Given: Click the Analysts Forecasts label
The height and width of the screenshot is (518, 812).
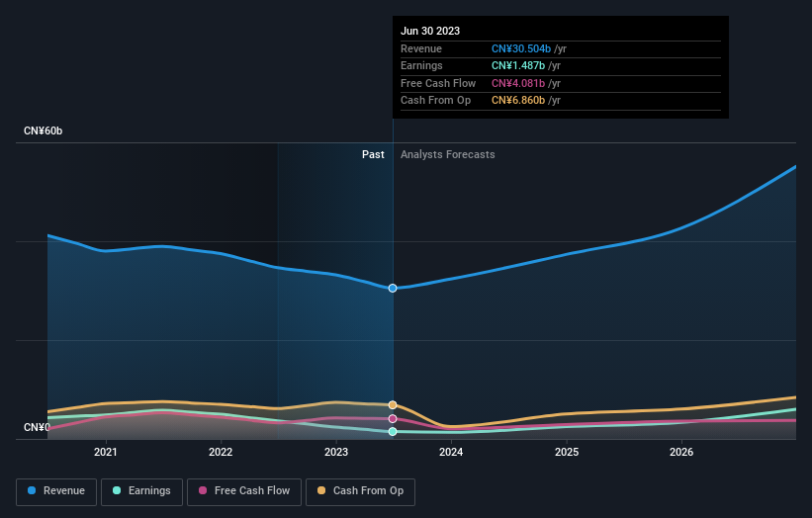Looking at the screenshot, I should (447, 154).
